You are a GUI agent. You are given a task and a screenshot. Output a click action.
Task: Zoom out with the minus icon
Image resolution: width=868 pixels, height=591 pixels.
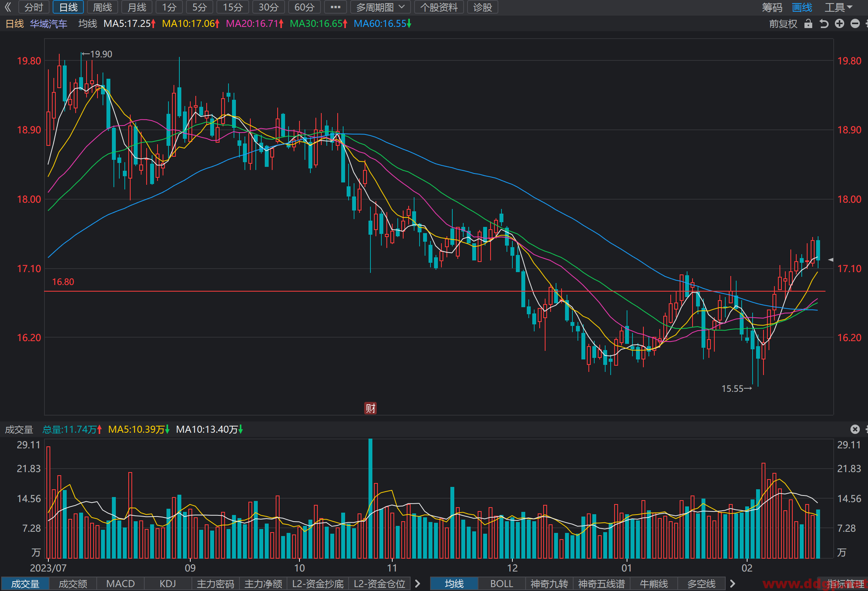(855, 24)
